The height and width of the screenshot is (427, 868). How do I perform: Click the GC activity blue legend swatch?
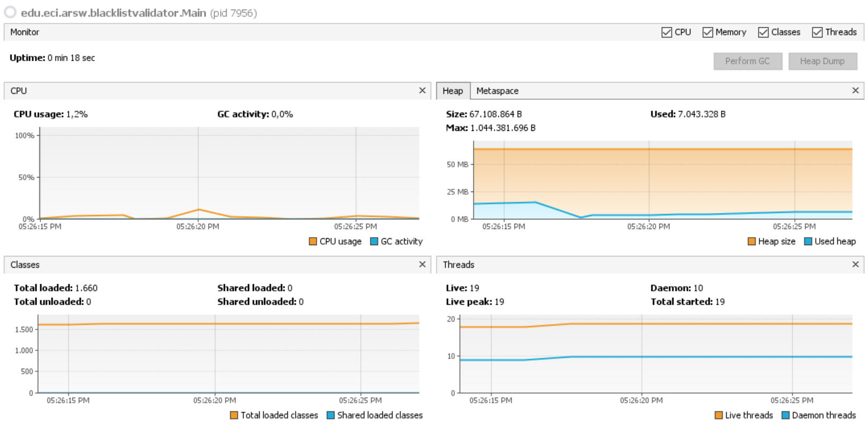coord(374,241)
